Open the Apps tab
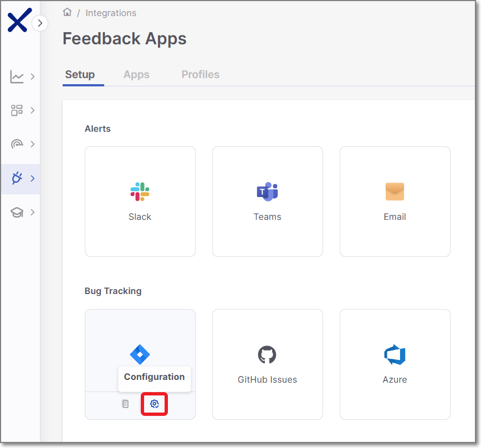 click(x=136, y=75)
